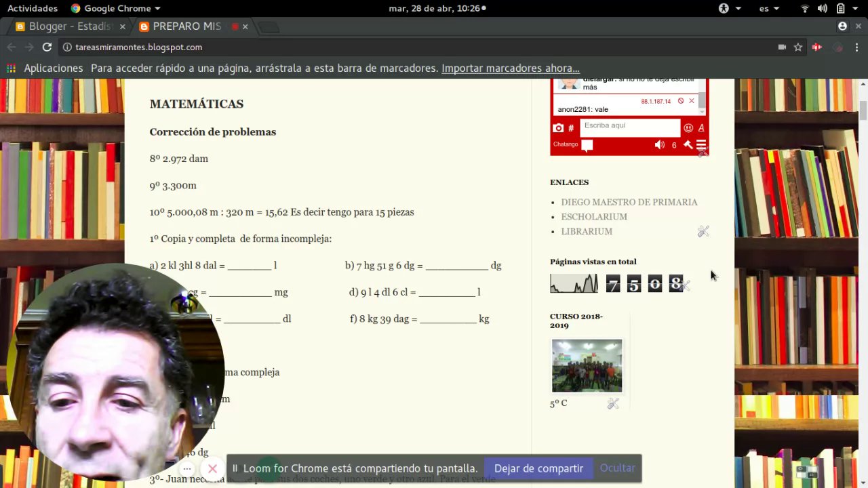Screen dimensions: 868x488
Task: Open the Loom bubble three-dot options
Action: pos(187,469)
